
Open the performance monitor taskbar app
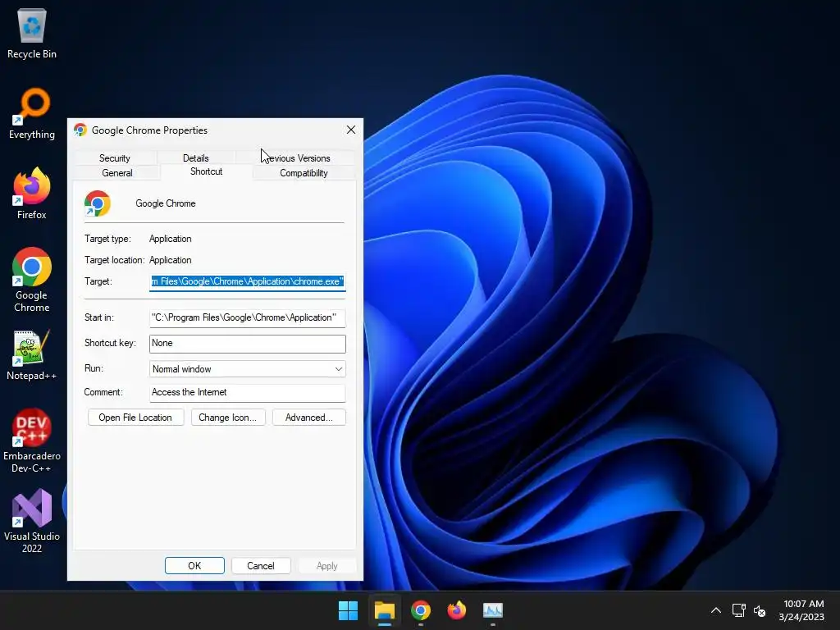click(493, 610)
